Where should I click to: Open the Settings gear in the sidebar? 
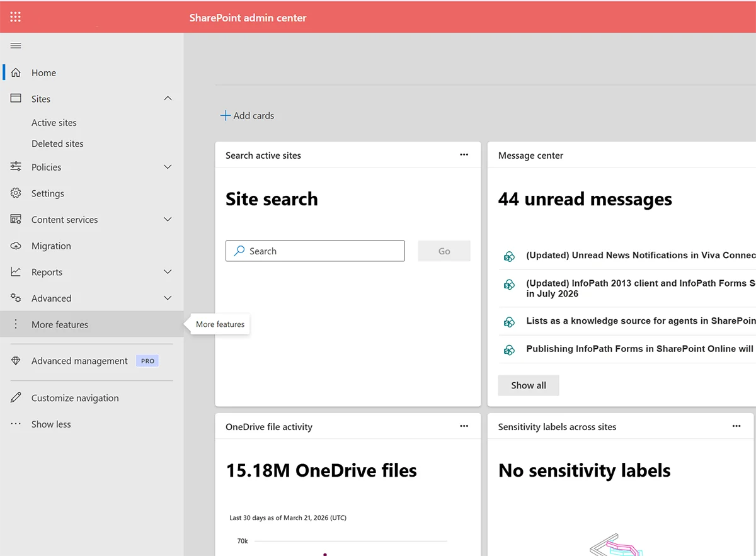(16, 193)
